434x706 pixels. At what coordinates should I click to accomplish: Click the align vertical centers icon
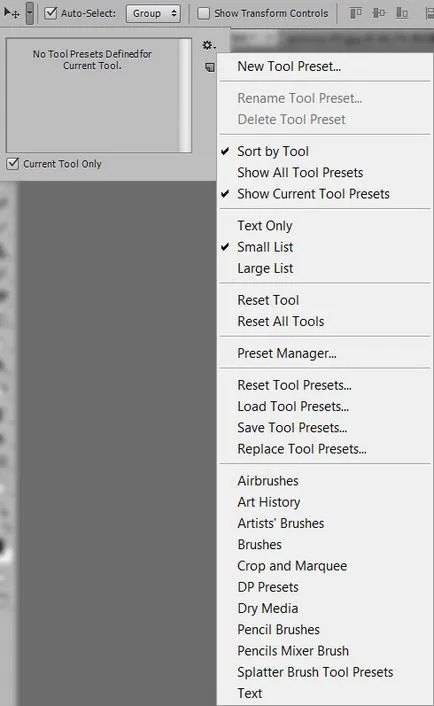379,13
